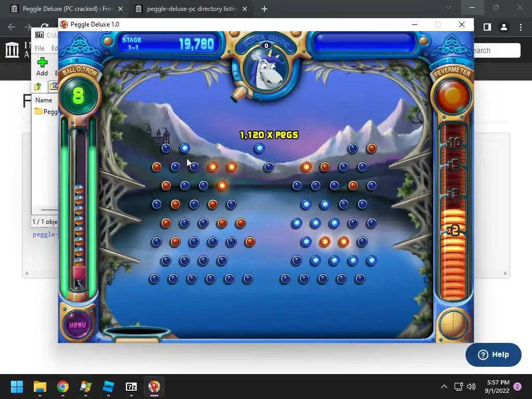Open File Explorer from the taskbar
This screenshot has height=399, width=532.
point(39,387)
